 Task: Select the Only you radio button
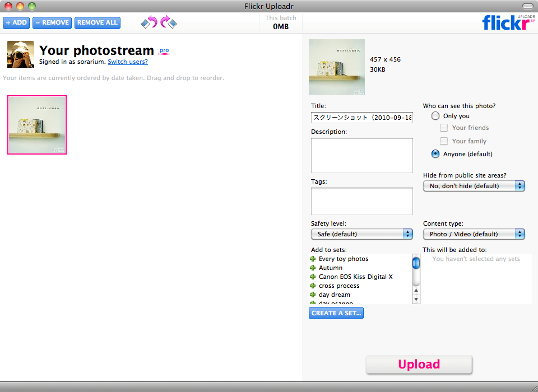pos(435,116)
